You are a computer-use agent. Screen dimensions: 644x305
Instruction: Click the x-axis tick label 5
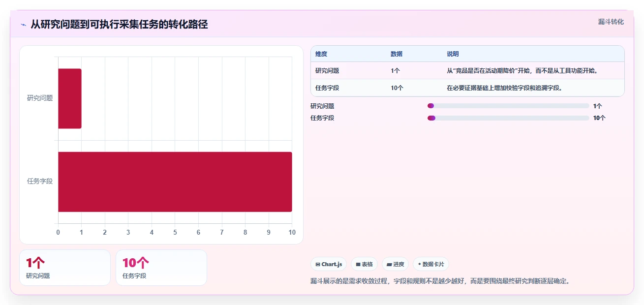[175, 232]
